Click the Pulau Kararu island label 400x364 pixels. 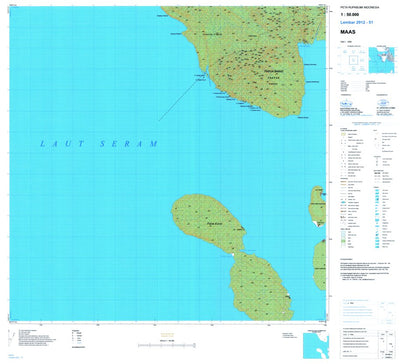215,224
